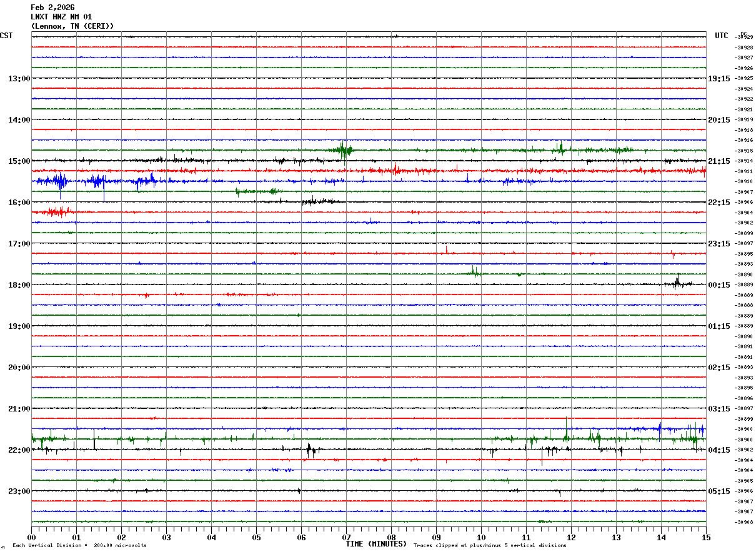Click the 13:00 CST time label
Viewport: 756px width, 554px height.
click(x=19, y=79)
